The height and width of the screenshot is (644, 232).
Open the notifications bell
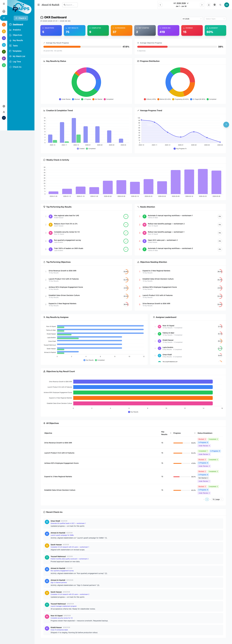click(x=209, y=5)
